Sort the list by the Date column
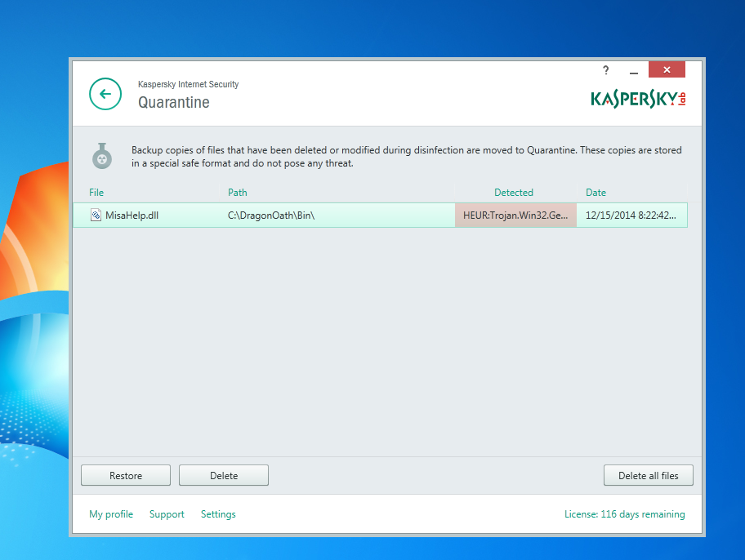This screenshot has width=745, height=560. point(596,193)
